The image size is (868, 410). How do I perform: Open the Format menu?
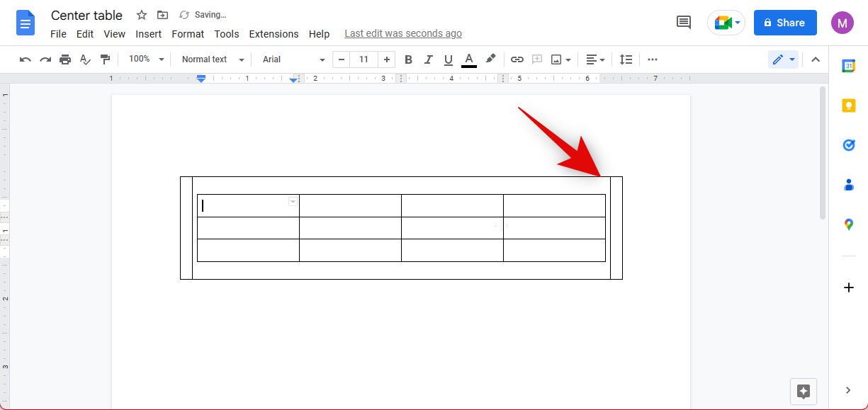pyautogui.click(x=188, y=34)
